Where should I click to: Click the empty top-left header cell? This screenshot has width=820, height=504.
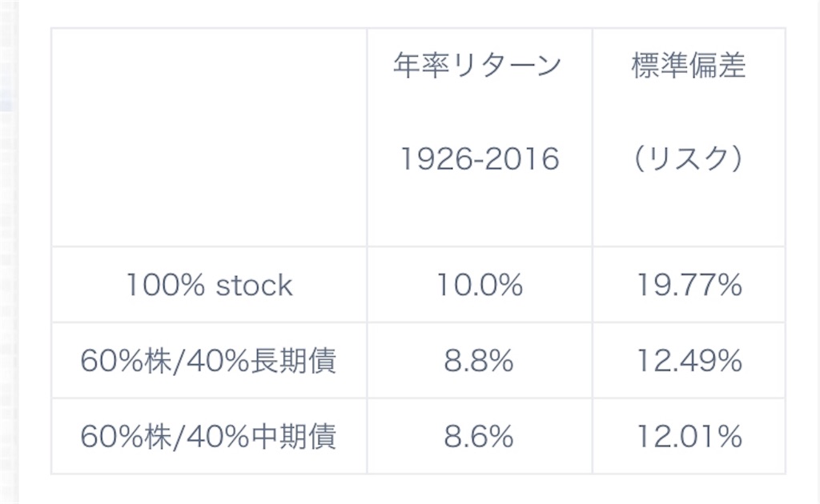click(x=209, y=138)
